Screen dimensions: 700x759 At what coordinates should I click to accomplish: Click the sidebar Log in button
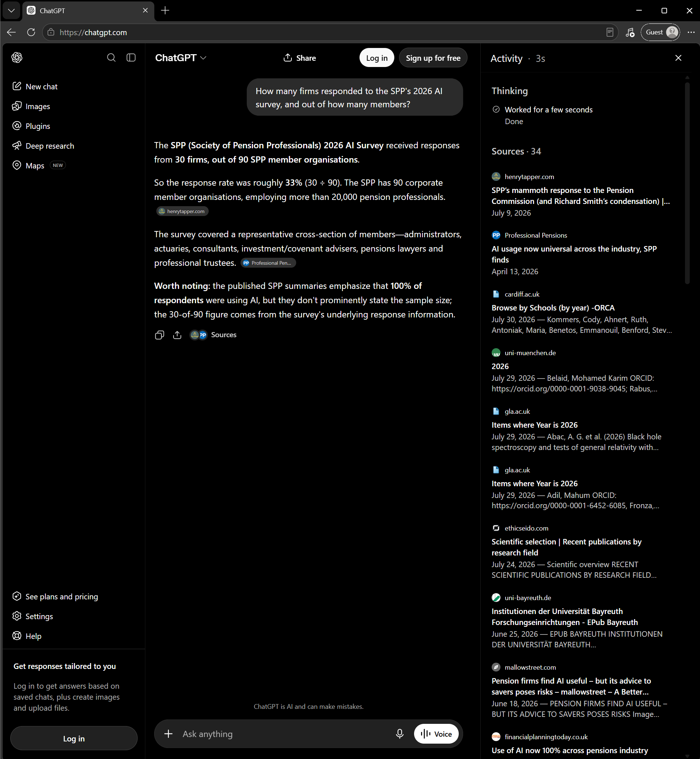click(74, 738)
